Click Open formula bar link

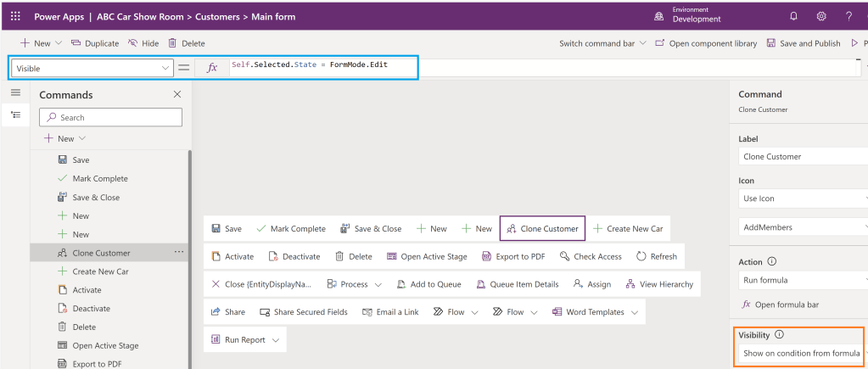[781, 305]
